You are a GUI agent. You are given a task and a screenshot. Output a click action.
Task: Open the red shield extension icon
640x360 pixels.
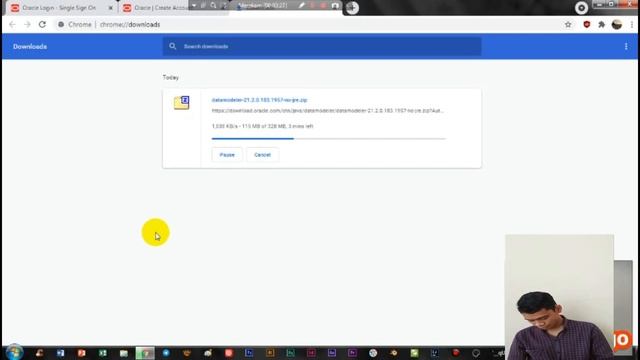click(x=587, y=24)
